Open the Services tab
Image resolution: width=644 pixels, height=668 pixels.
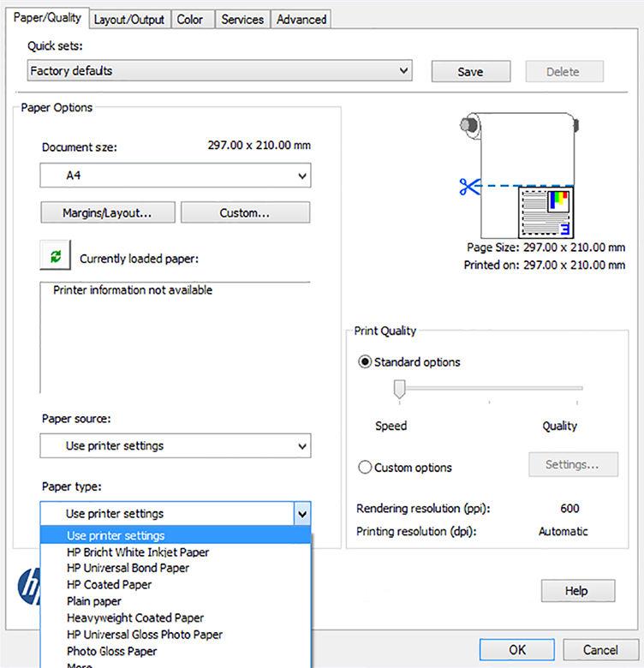pos(242,20)
